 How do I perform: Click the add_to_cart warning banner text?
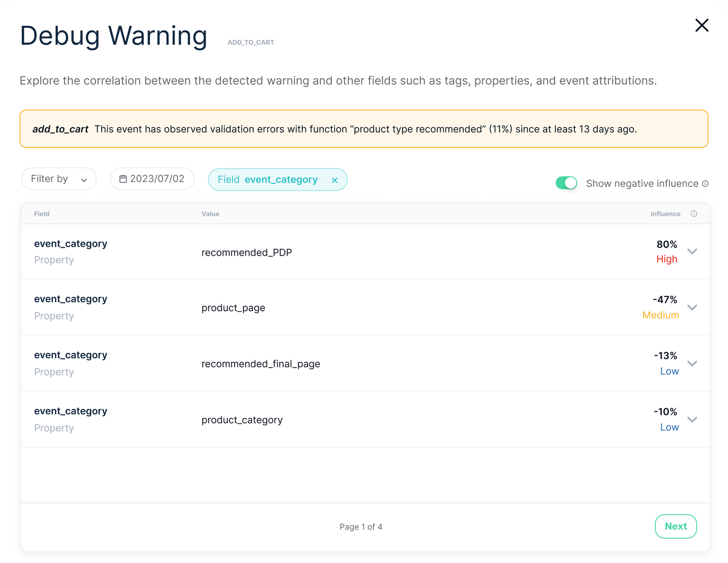[x=334, y=129]
